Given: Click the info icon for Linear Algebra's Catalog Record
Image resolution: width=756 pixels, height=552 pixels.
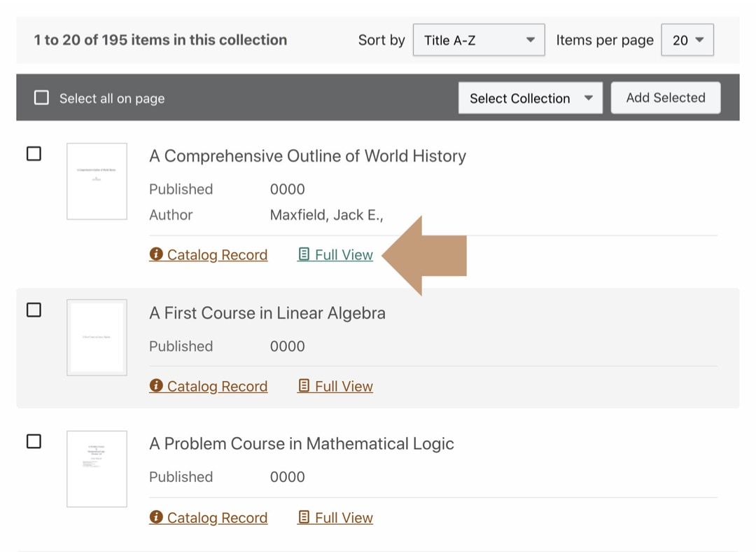Looking at the screenshot, I should click(155, 385).
